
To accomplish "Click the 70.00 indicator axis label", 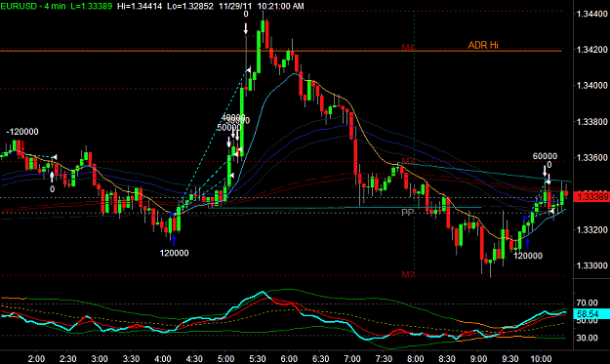I will pyautogui.click(x=588, y=303).
